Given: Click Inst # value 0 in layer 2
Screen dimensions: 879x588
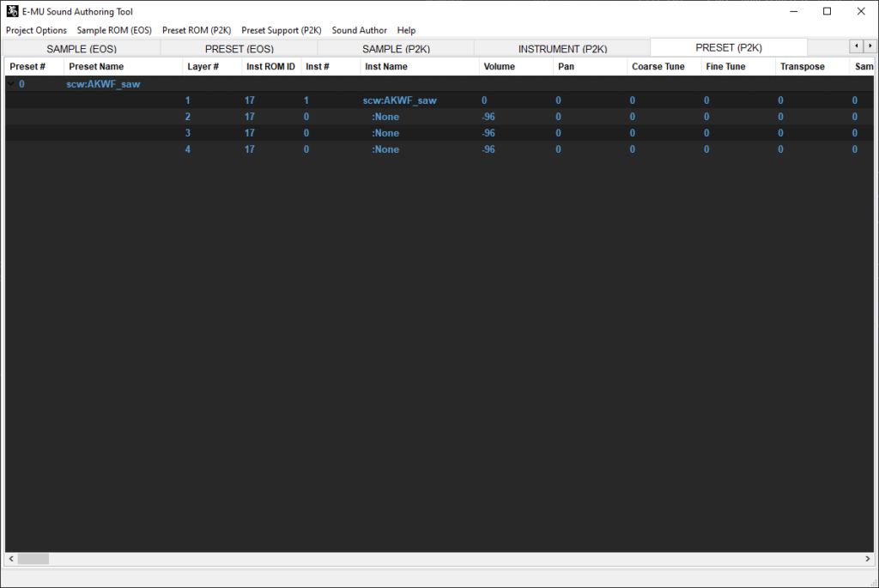Looking at the screenshot, I should [x=306, y=117].
